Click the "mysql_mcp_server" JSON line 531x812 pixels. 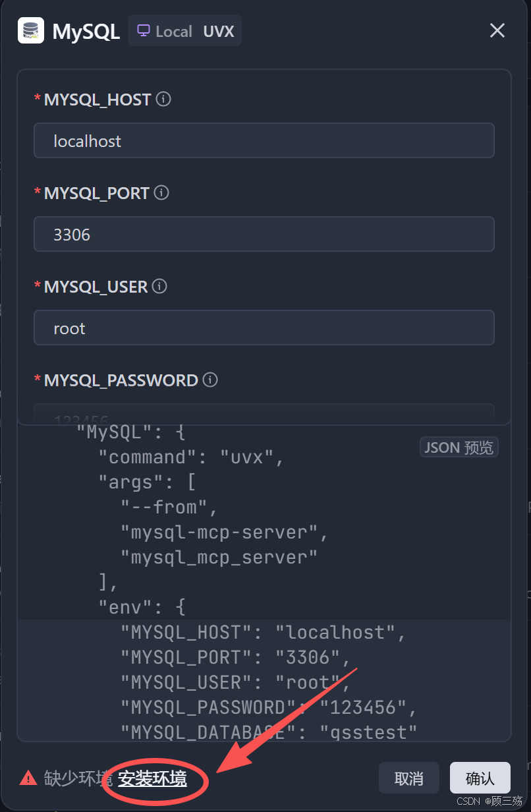point(219,558)
